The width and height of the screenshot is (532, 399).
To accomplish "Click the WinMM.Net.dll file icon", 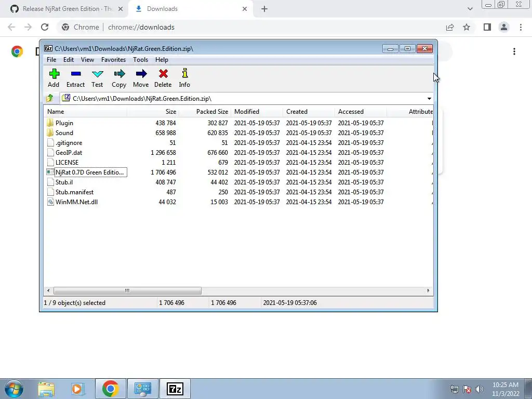I will click(50, 202).
